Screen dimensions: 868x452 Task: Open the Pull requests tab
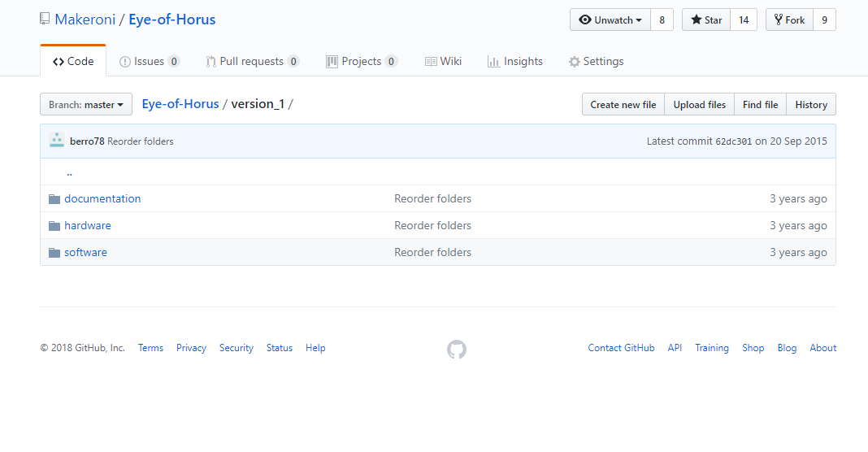pos(253,62)
